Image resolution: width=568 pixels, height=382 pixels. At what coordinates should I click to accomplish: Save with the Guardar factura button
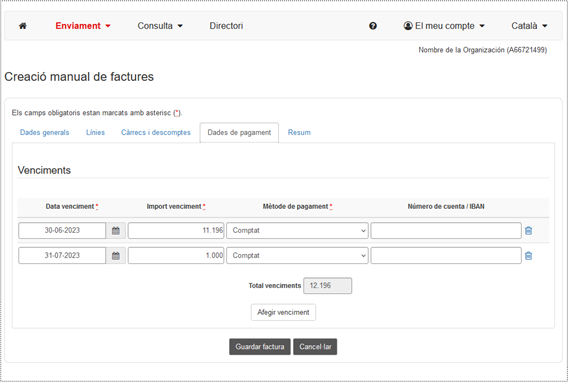tap(260, 347)
